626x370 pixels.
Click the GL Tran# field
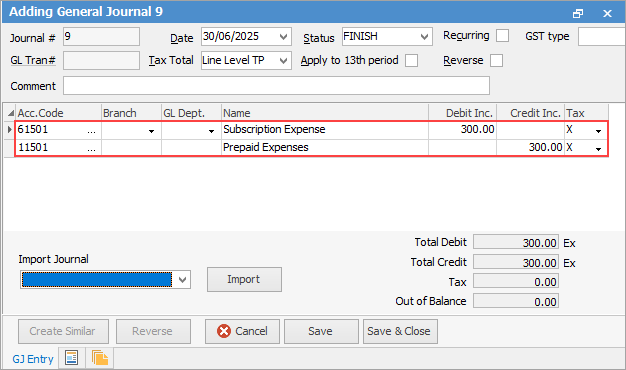[101, 61]
